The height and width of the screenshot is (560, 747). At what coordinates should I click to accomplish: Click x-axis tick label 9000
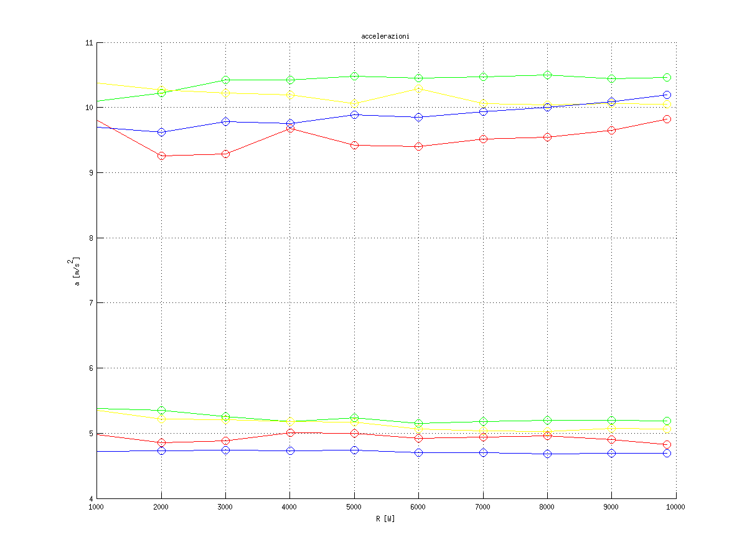pyautogui.click(x=612, y=507)
